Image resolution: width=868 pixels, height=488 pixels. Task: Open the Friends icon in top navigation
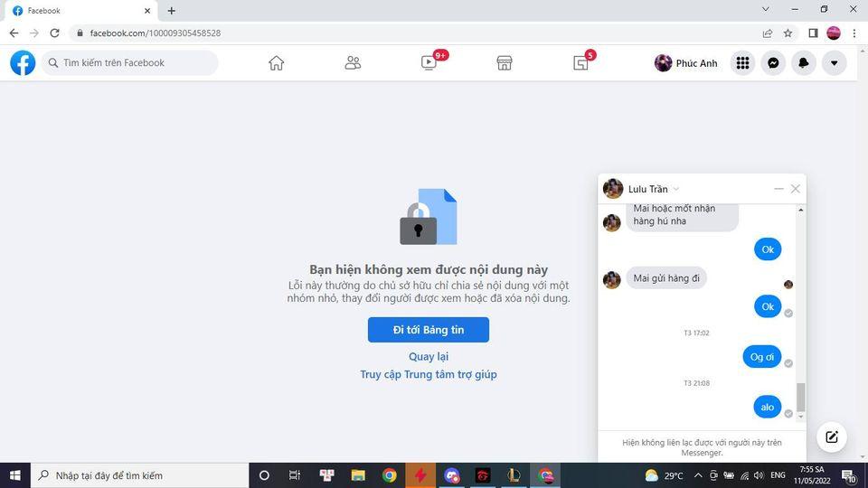353,63
